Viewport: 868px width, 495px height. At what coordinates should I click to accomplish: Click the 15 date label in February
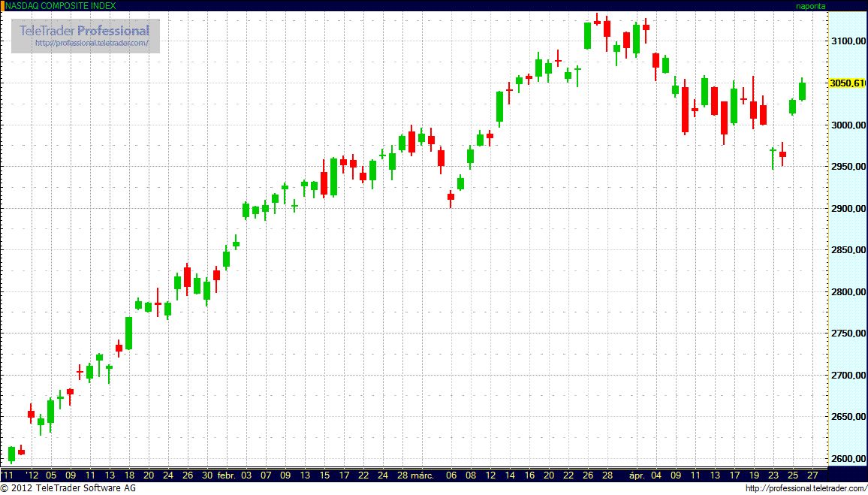[324, 475]
